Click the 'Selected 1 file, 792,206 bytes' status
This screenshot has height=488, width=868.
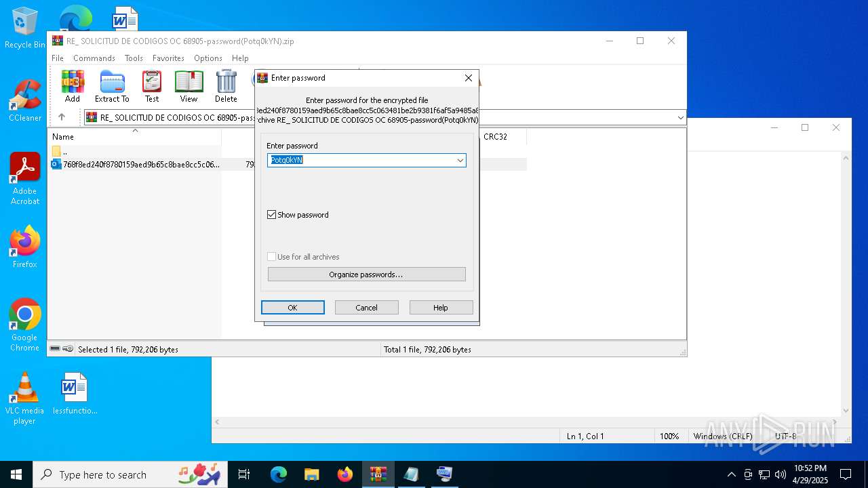pyautogui.click(x=128, y=350)
